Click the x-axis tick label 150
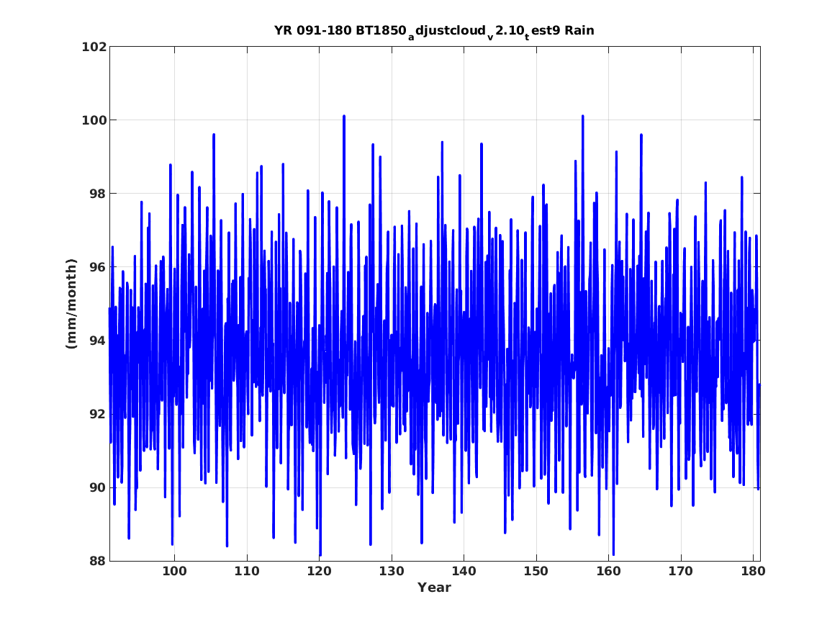This screenshot has width=840, height=630. pos(536,572)
